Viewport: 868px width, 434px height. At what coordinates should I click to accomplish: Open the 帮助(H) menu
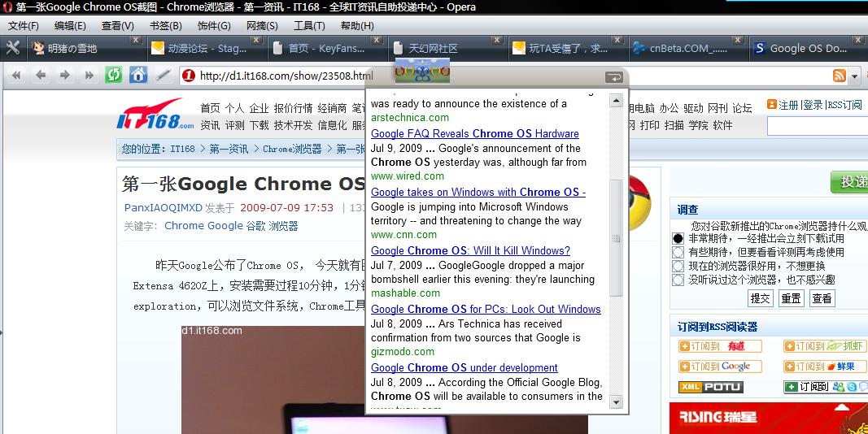pyautogui.click(x=357, y=26)
